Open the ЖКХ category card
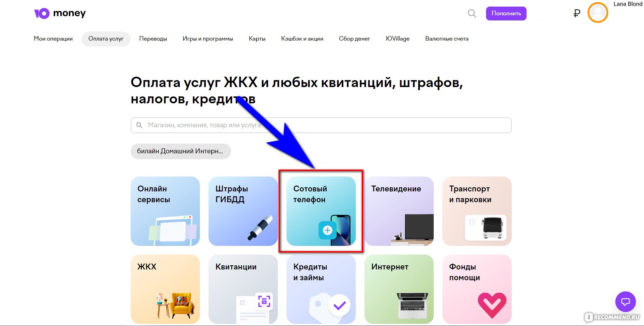 click(165, 289)
